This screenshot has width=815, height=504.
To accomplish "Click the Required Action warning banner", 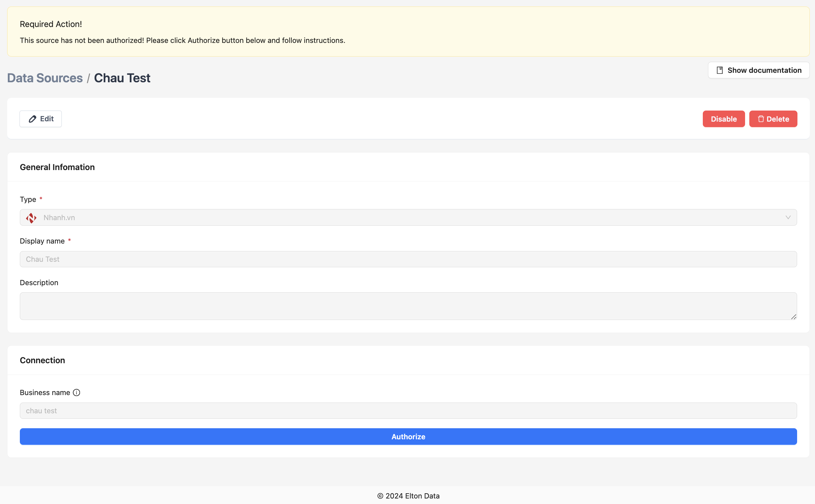I will [408, 32].
